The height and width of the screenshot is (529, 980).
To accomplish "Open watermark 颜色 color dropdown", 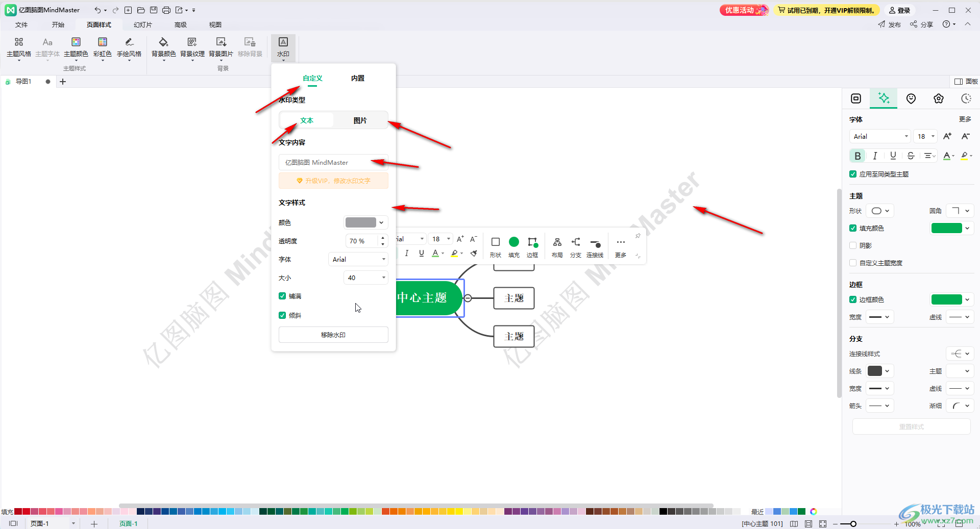I will point(365,222).
